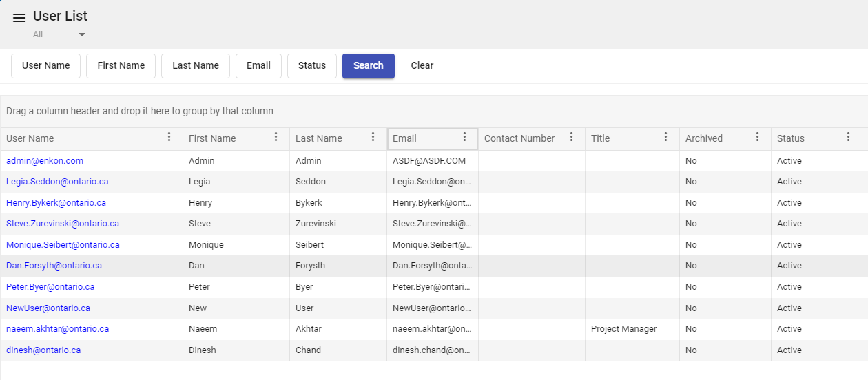Open the hamburger navigation menu
The width and height of the screenshot is (868, 380).
19,19
